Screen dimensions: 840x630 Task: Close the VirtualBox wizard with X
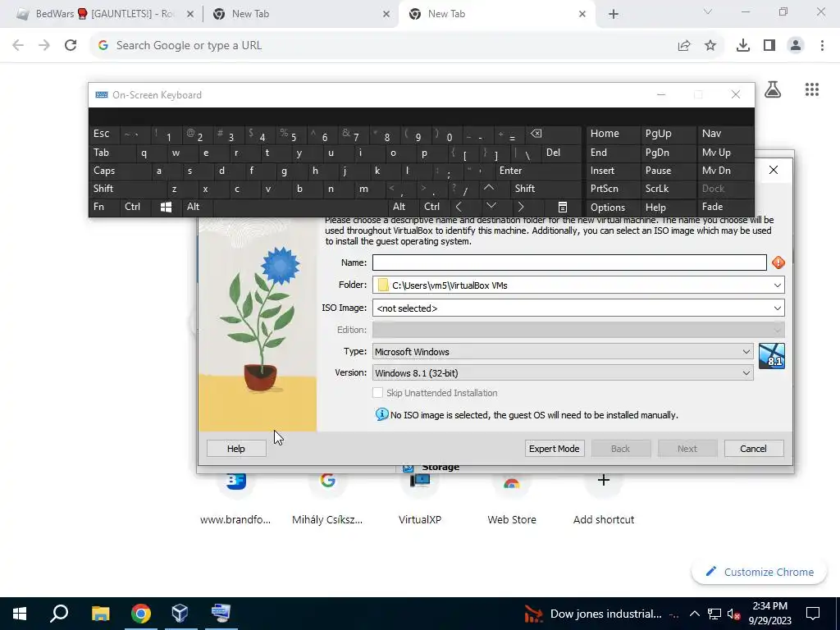pyautogui.click(x=773, y=170)
